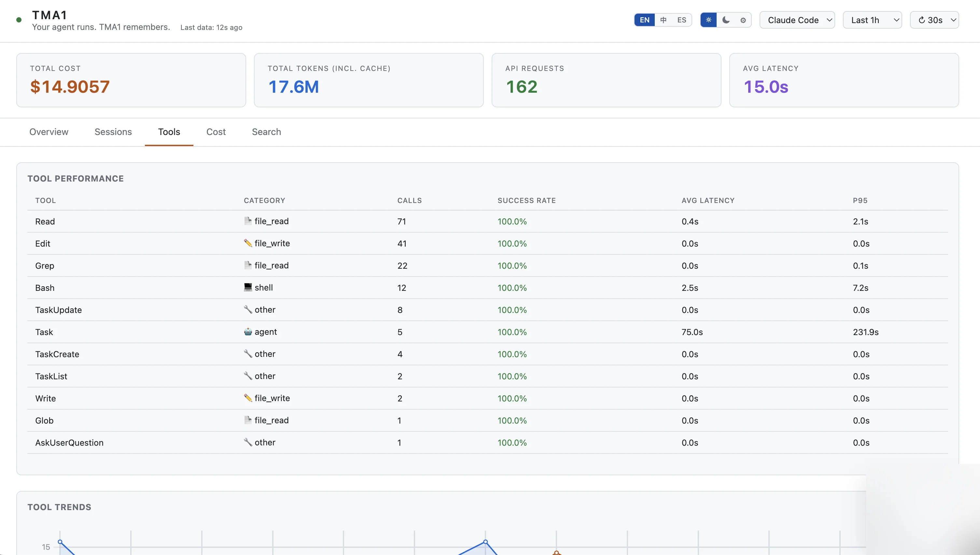
Task: Open the Search page
Action: (x=266, y=132)
